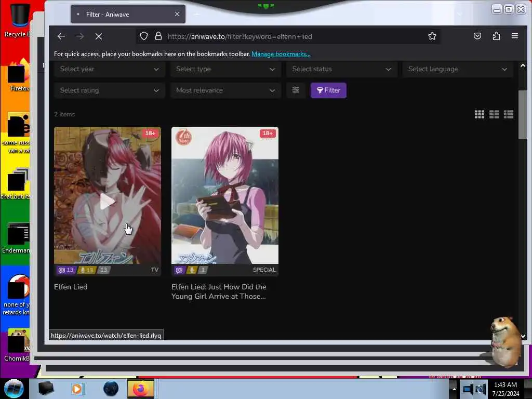Click the episode total 13 badge
Screen dimensions: 532x399
point(103,270)
